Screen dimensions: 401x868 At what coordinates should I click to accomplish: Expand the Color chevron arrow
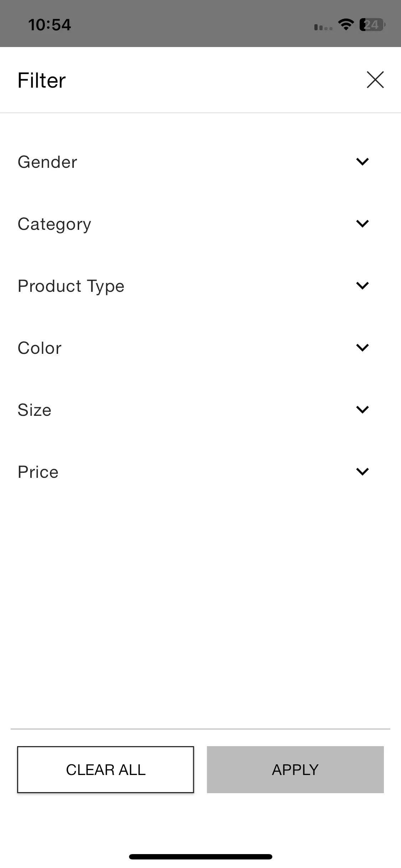362,348
